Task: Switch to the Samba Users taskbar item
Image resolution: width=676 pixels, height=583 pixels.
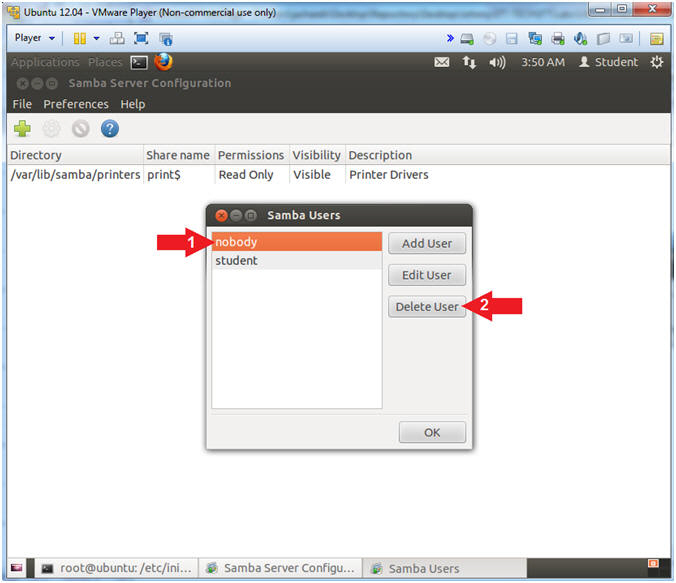Action: [444, 568]
